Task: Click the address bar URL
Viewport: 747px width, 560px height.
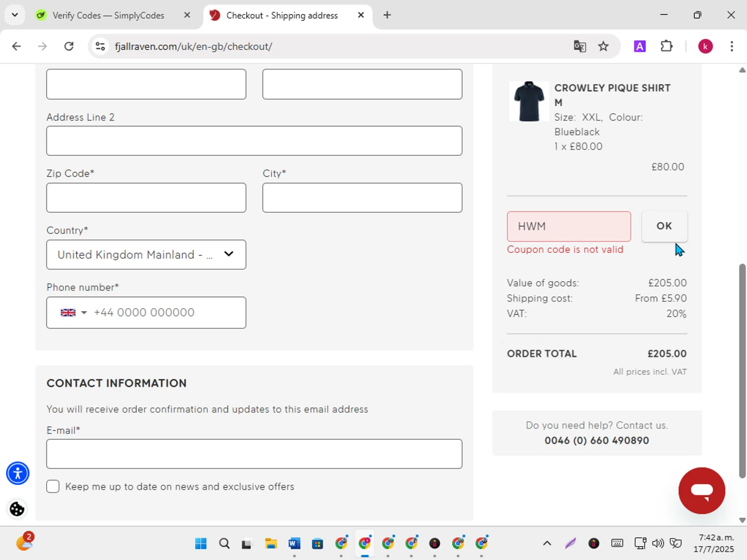Action: coord(193,46)
